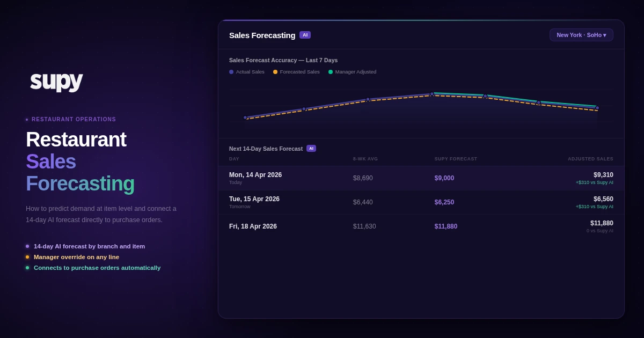Click the purple bullet beside 14-day AI forecast
This screenshot has width=644, height=338.
point(27,246)
